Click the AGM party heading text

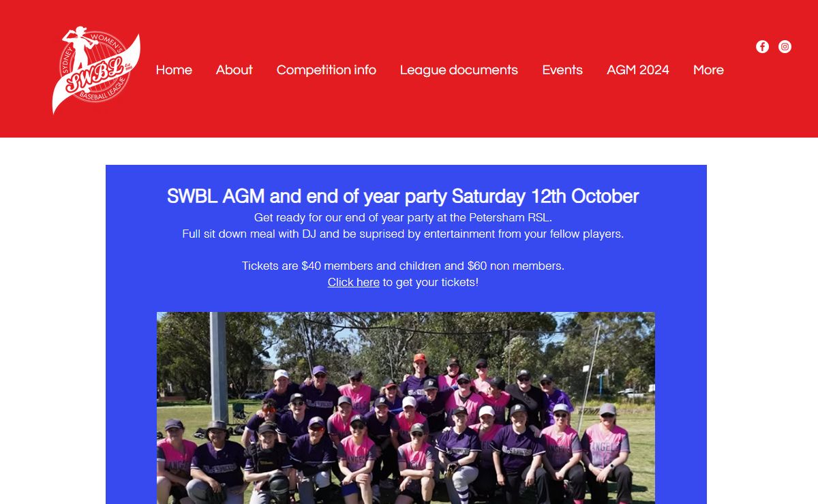coord(403,196)
